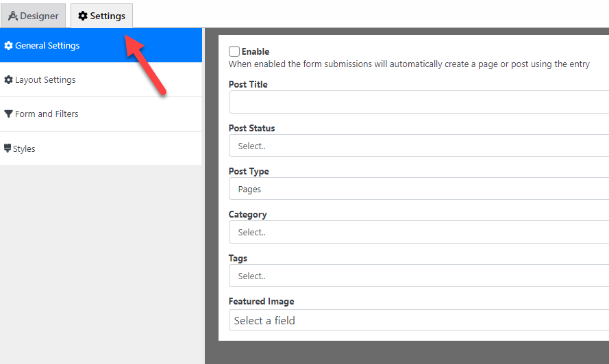The image size is (609, 364).
Task: Open Layout Settings section
Action: [x=101, y=79]
